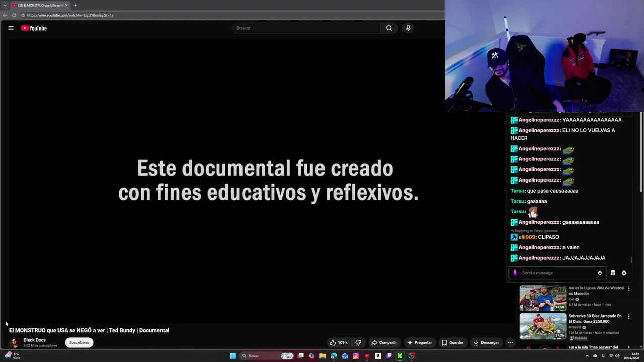644x362 pixels.
Task: Close the El MONSTRUO browser tab
Action: 66,5
